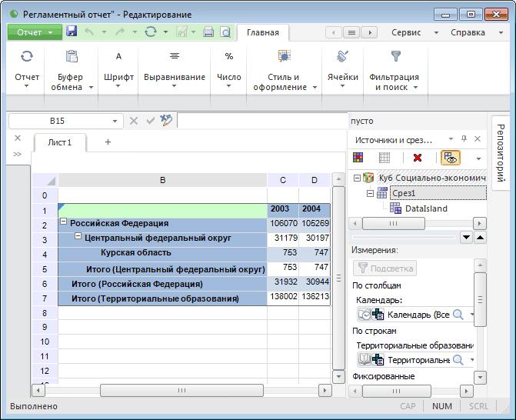Refresh data with the circular arrows icon
The width and height of the screenshot is (516, 420).
(151, 32)
